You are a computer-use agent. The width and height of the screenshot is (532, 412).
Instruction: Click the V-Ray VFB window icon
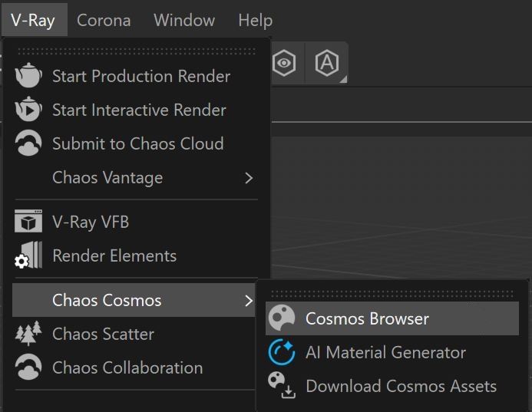(x=28, y=221)
